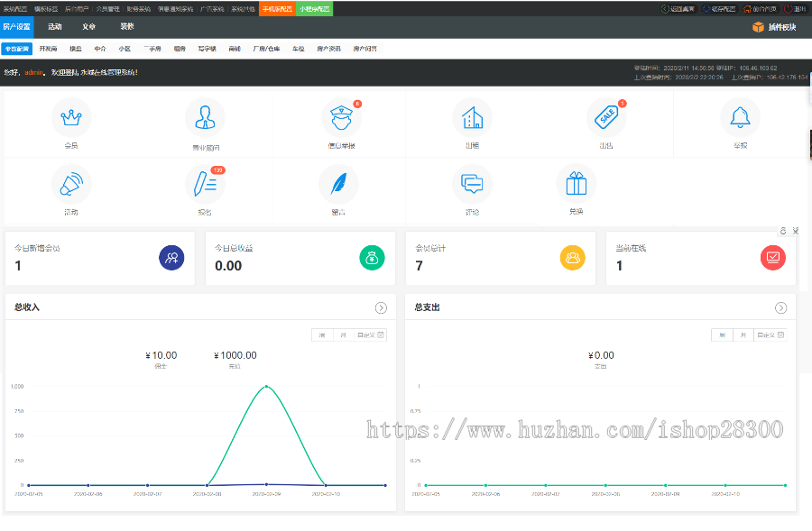812x531 pixels.
Task: Select the 房产问答 sub tab
Action: [x=365, y=49]
